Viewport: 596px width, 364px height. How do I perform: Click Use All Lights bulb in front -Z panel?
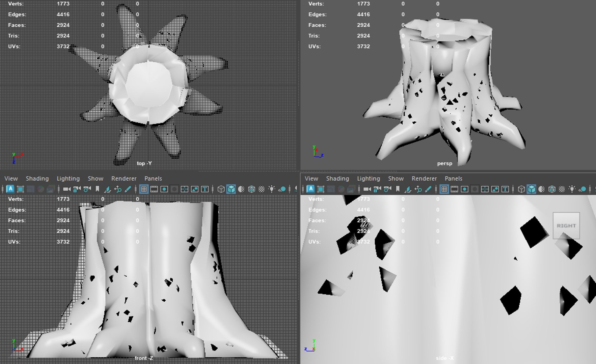point(272,189)
